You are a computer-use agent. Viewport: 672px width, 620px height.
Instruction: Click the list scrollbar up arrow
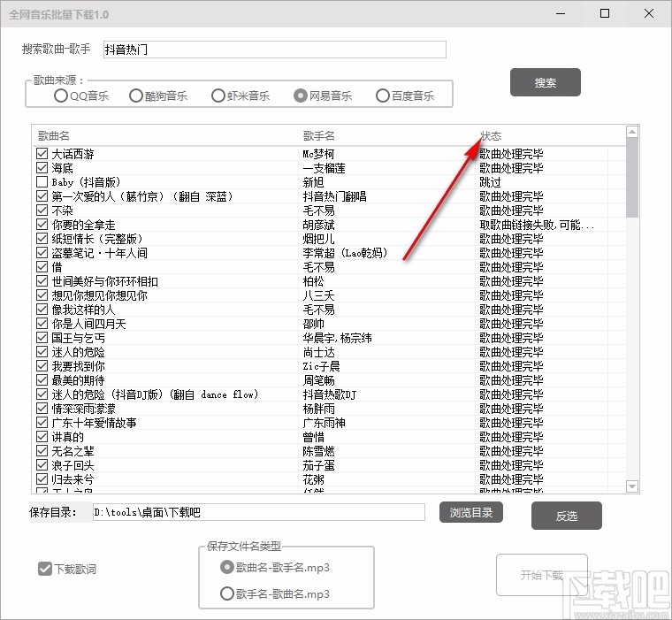pyautogui.click(x=632, y=132)
